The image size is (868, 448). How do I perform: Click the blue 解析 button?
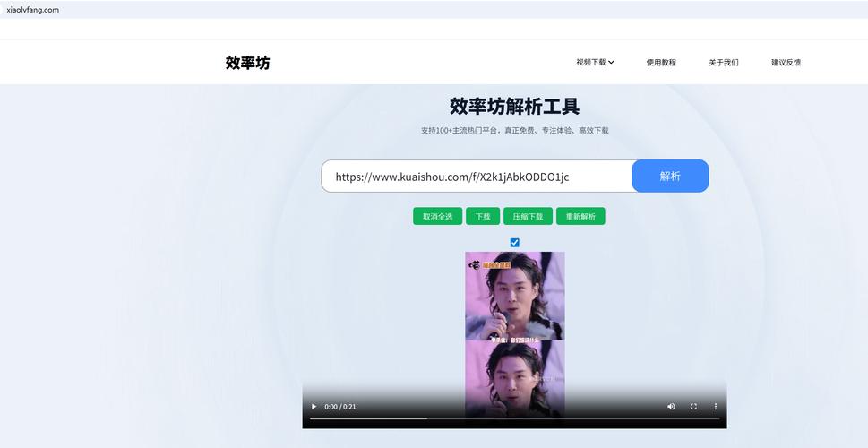(669, 176)
